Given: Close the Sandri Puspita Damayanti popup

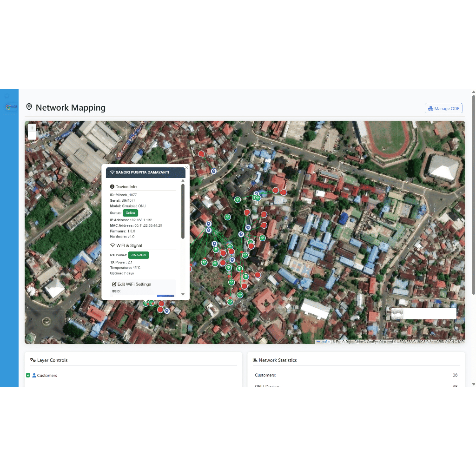Looking at the screenshot, I should tap(187, 167).
